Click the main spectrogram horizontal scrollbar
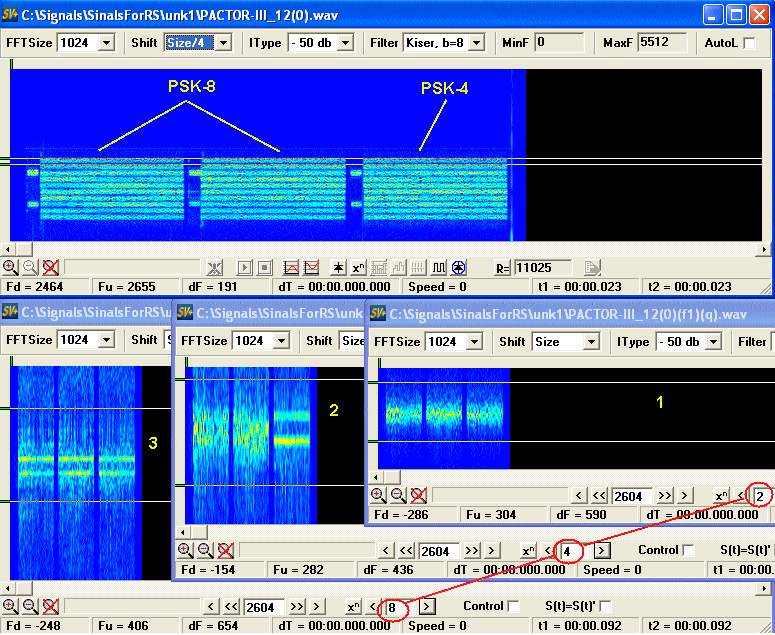The width and height of the screenshot is (775, 635). pyautogui.click(x=388, y=248)
